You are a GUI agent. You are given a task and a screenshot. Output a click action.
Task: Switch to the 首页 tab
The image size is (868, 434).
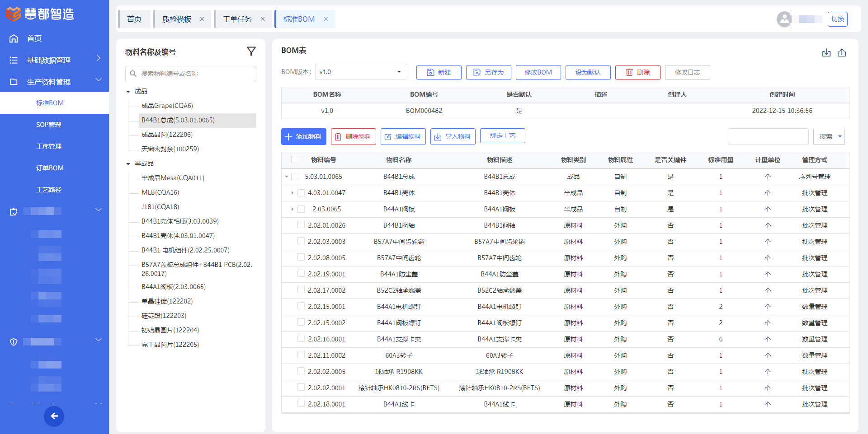[134, 19]
